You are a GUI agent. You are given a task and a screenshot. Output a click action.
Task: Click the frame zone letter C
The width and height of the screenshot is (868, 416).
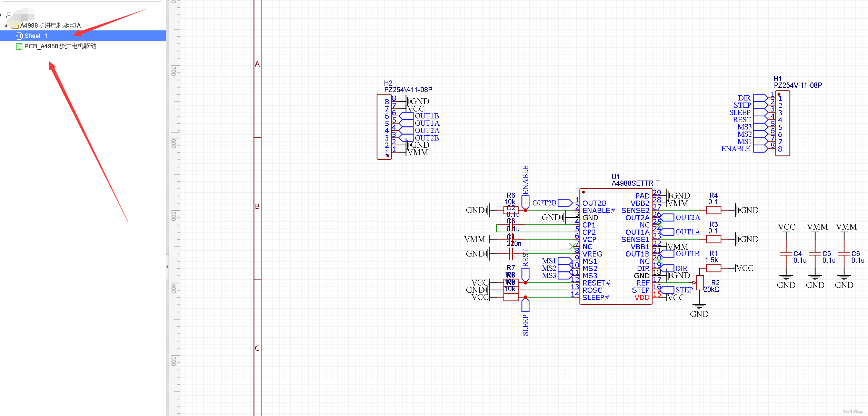(257, 348)
